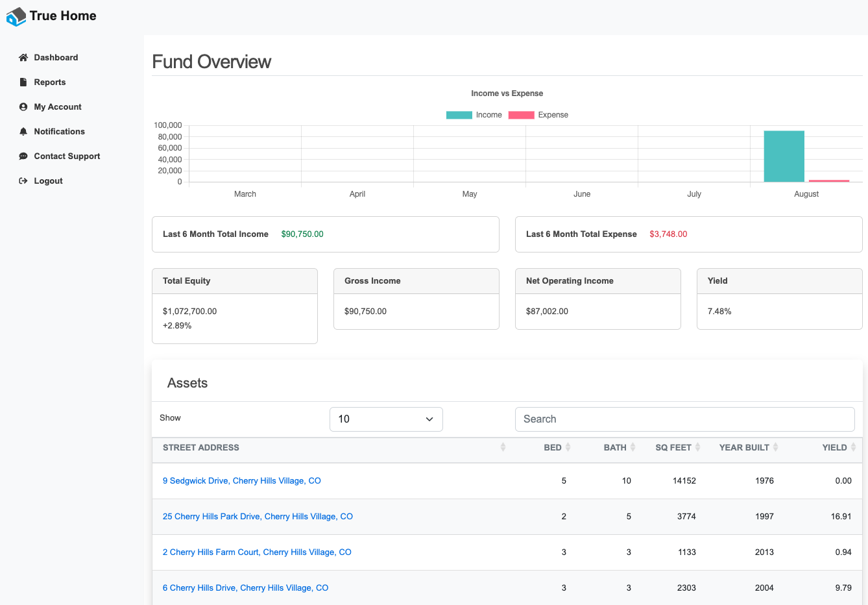Viewport: 868px width, 605px height.
Task: Click the Logout arrow icon
Action: [x=23, y=181]
